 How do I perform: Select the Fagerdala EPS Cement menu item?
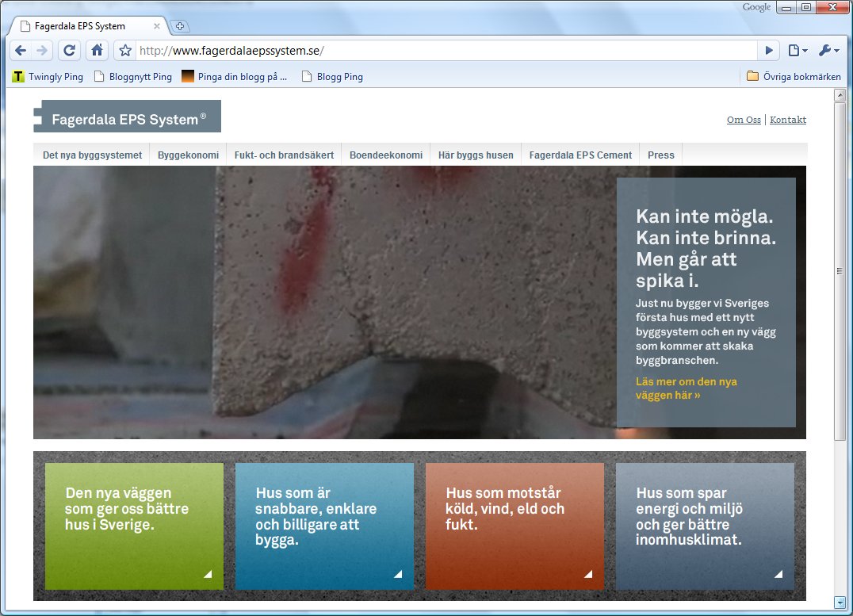point(580,155)
